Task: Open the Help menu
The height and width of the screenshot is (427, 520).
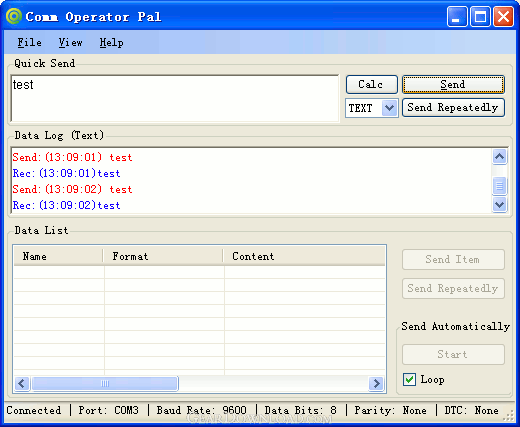Action: pyautogui.click(x=111, y=43)
